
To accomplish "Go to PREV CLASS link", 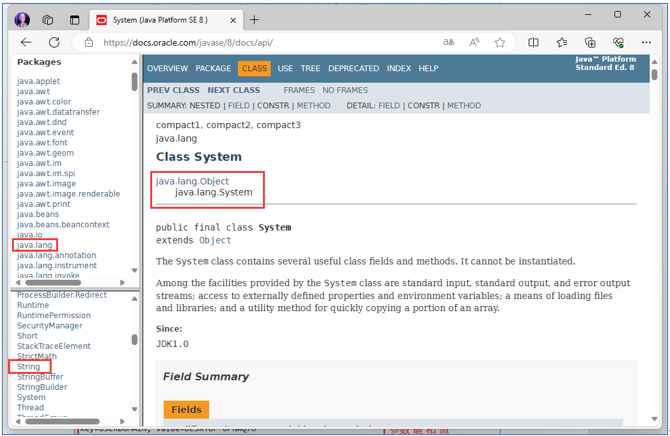I will [173, 90].
